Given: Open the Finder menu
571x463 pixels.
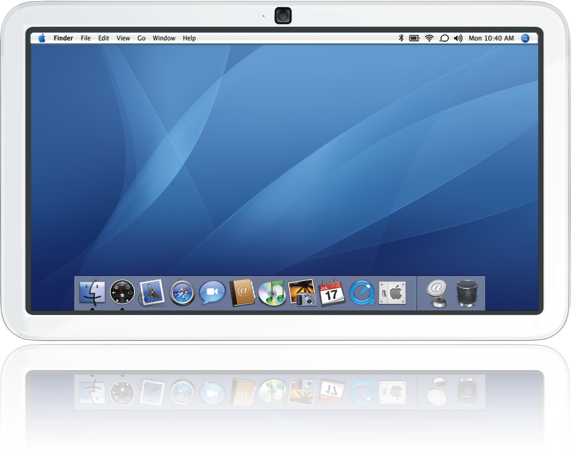Looking at the screenshot, I should tap(63, 38).
